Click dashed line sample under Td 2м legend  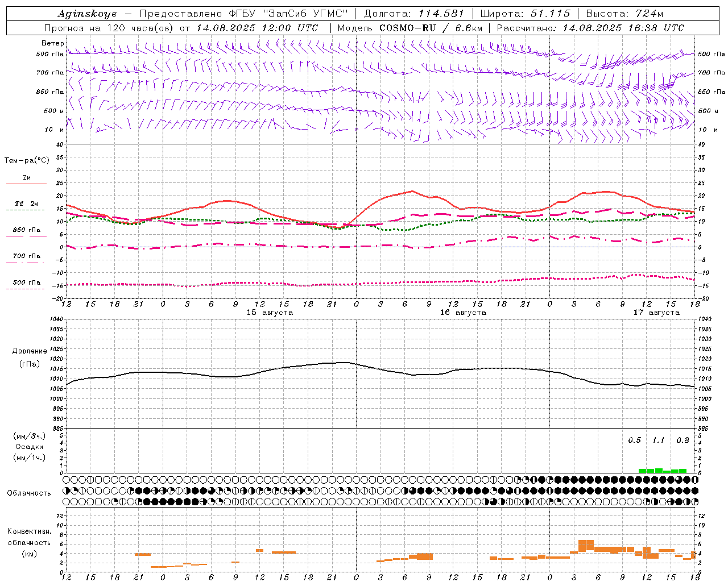25,210
